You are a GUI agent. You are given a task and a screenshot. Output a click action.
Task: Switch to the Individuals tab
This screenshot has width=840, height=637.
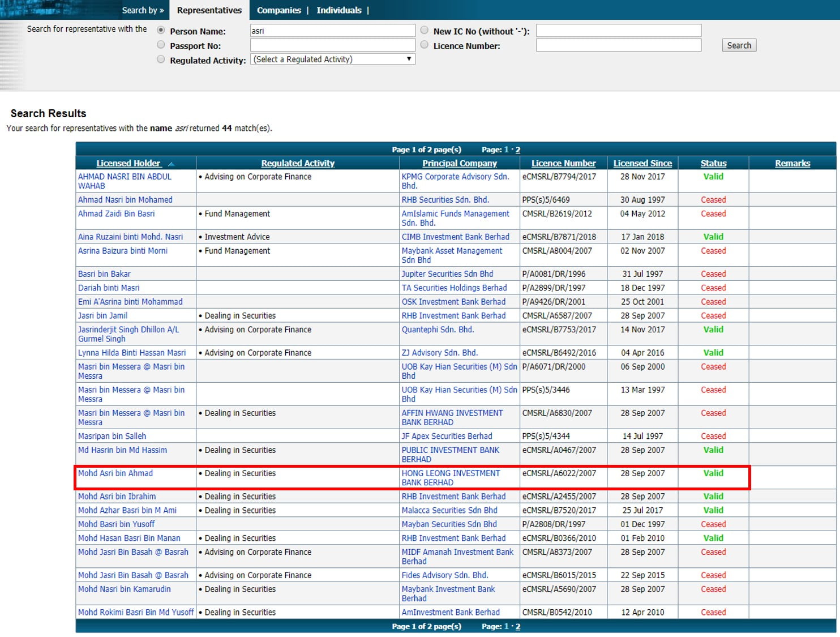click(338, 10)
